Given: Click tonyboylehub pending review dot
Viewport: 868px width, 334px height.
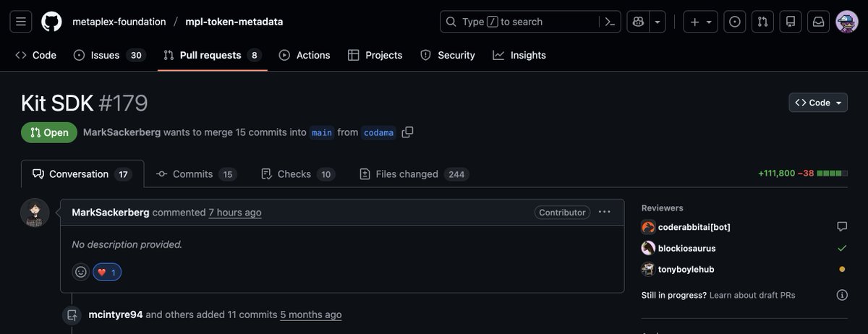Looking at the screenshot, I should [842, 269].
